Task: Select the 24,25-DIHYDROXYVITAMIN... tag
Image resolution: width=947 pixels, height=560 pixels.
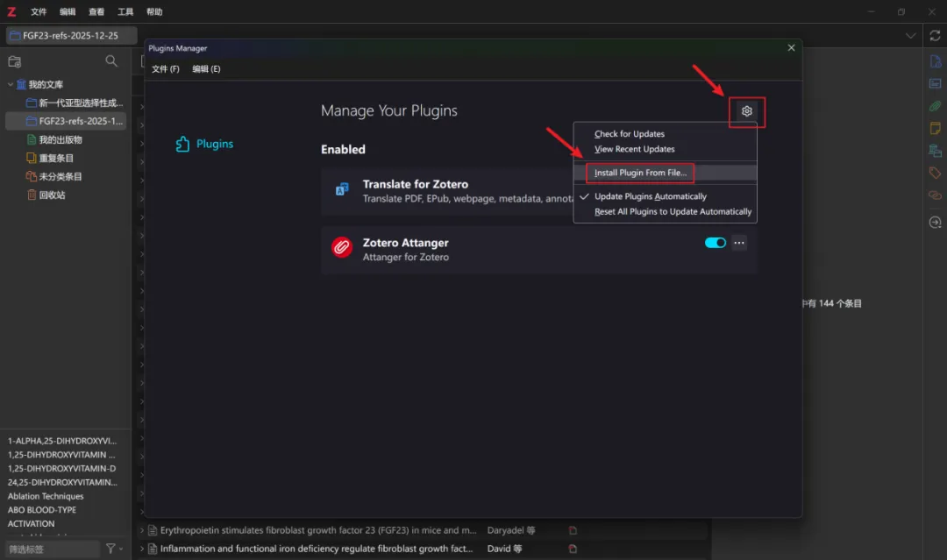Action: coord(62,482)
